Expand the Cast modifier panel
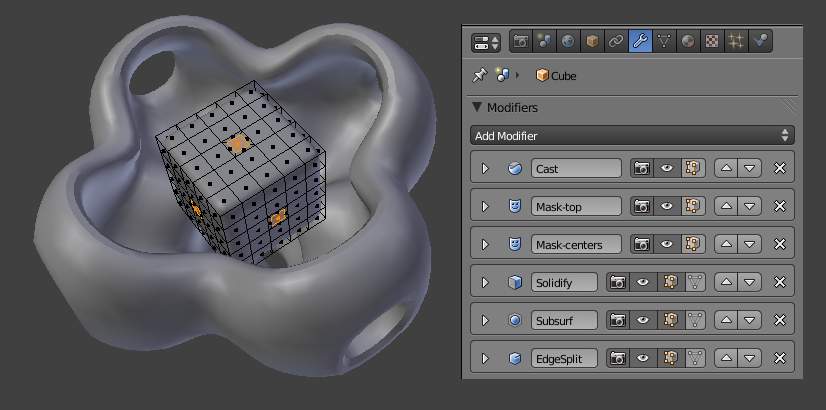 (485, 169)
